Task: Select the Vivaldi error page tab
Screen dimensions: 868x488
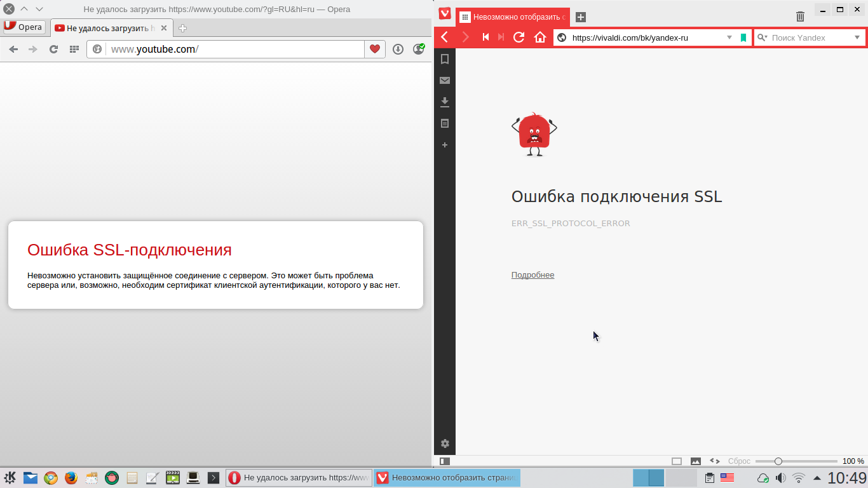Action: 513,17
